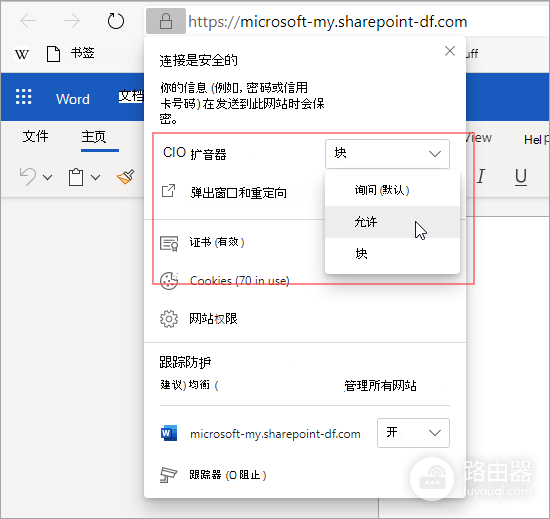
Task: Open 证书 (有效) details
Action: coord(217,242)
